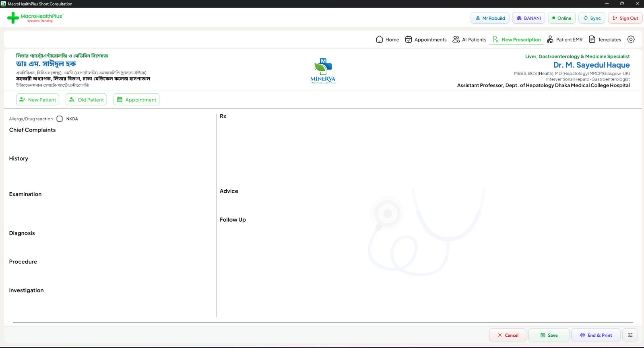The width and height of the screenshot is (644, 348).
Task: Click the Sync button
Action: point(592,18)
